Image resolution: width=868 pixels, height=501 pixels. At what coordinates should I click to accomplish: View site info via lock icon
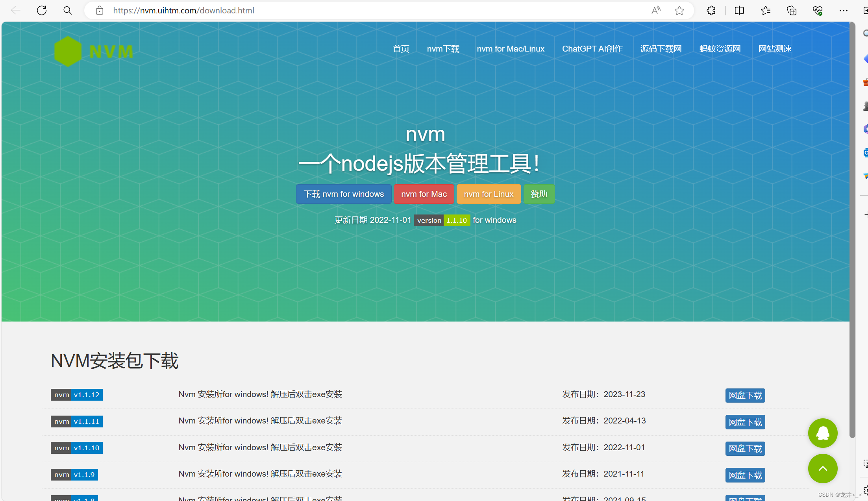100,11
